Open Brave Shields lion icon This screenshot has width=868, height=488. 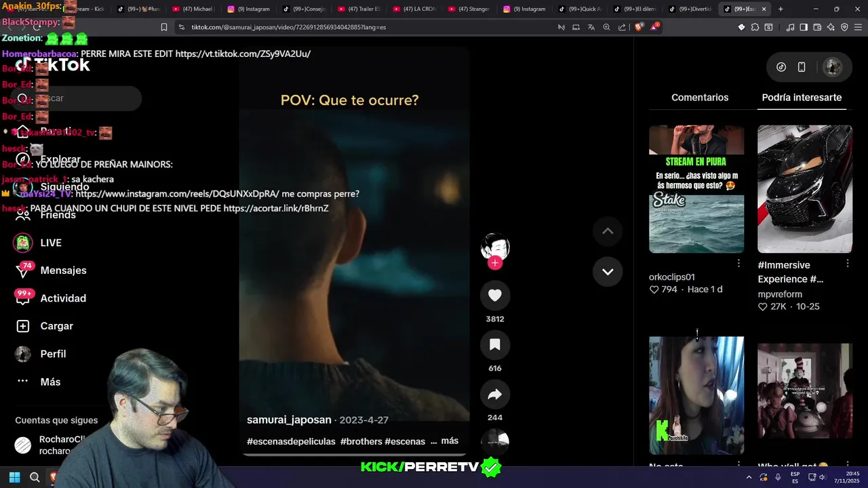pyautogui.click(x=639, y=27)
